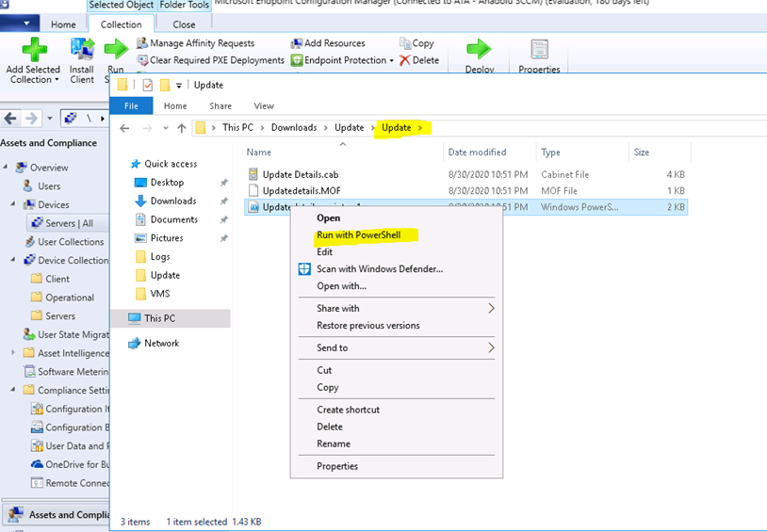Click Add Selected Collection green plus icon

pyautogui.click(x=34, y=49)
